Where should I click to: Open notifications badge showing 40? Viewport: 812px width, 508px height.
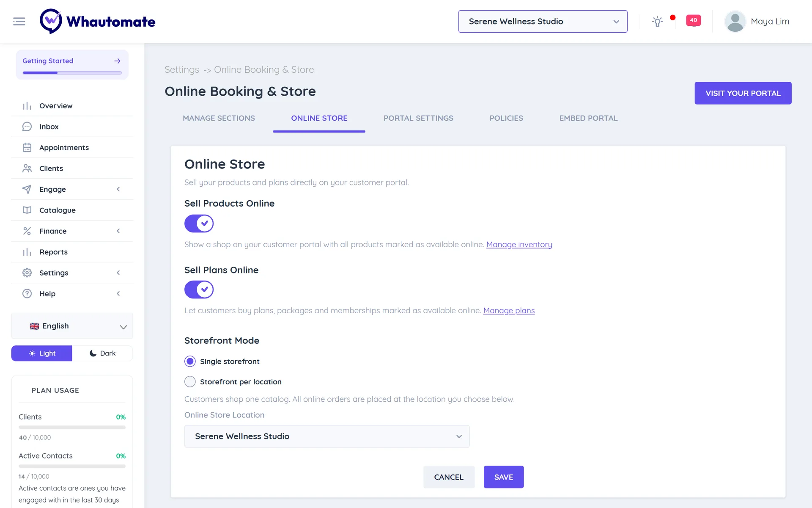[693, 20]
